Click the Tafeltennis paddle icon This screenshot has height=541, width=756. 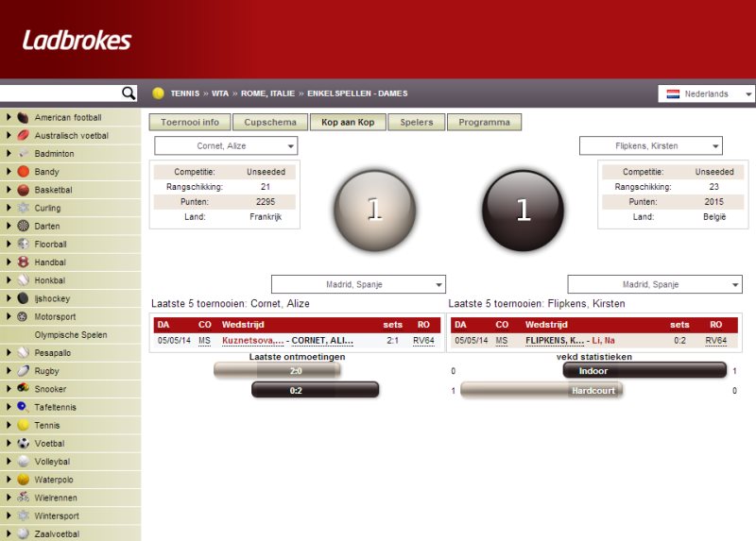tap(22, 407)
